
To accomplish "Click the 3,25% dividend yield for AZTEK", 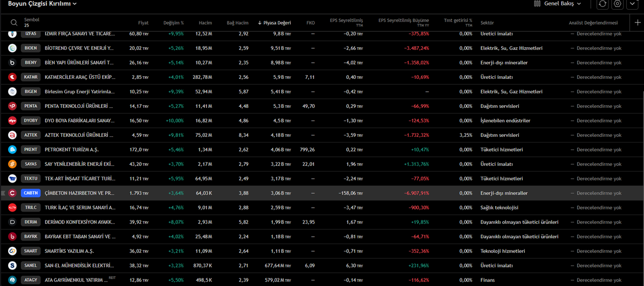I will pos(465,135).
